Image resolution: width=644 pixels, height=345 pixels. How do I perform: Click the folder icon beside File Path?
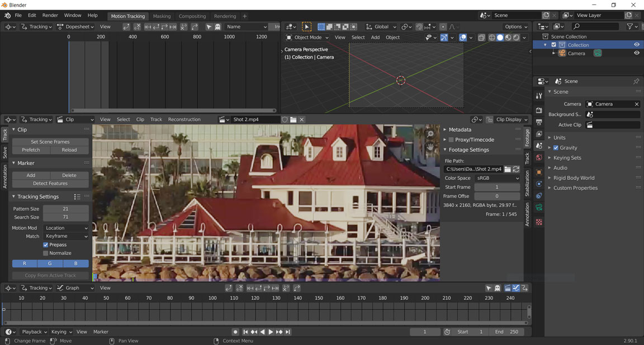click(508, 169)
